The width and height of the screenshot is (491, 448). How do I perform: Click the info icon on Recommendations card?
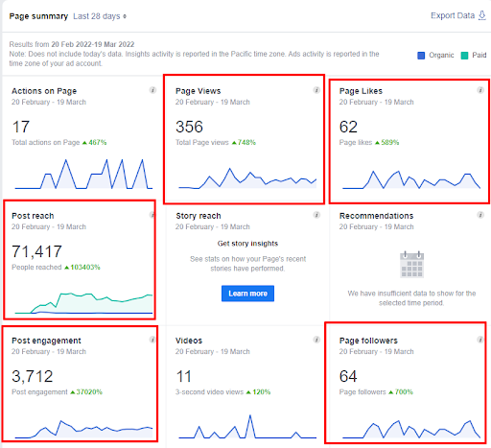click(x=480, y=215)
